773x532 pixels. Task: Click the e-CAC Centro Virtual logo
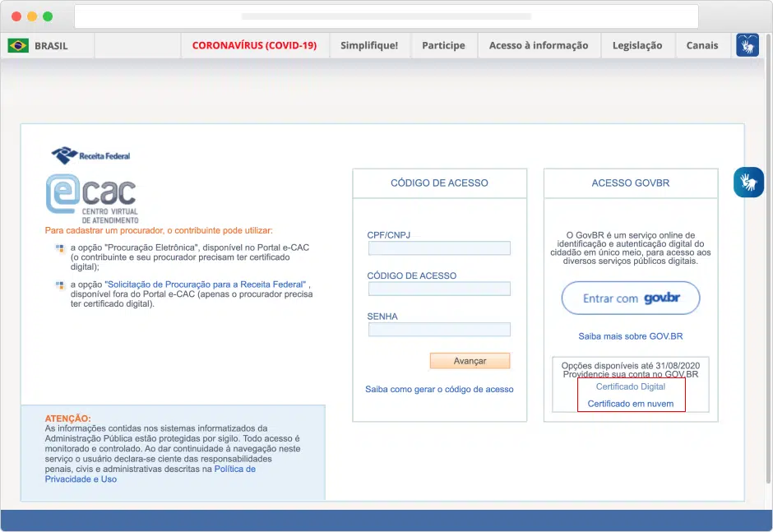pos(92,199)
